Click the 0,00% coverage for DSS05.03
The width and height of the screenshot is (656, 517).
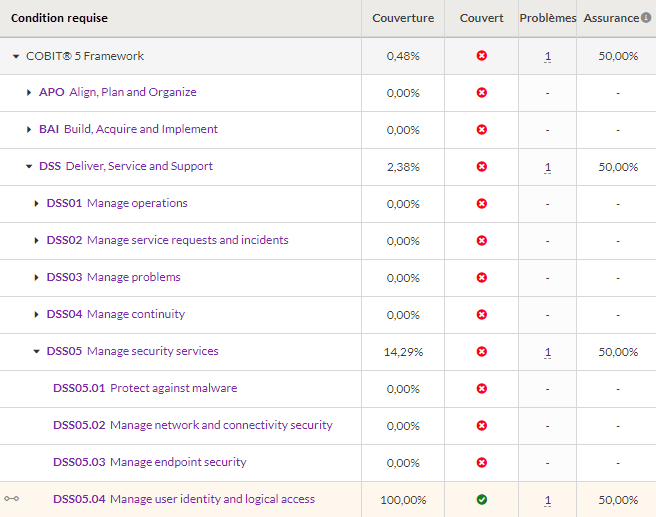[403, 463]
